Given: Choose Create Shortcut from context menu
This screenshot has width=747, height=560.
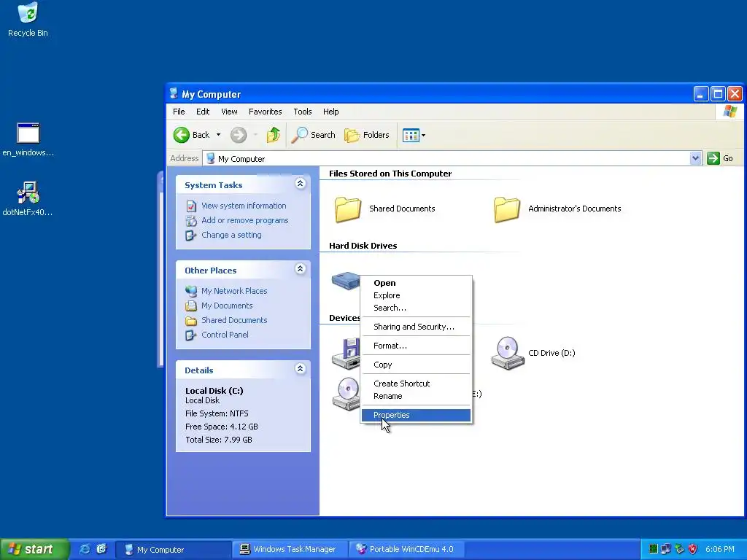Looking at the screenshot, I should [416, 384].
